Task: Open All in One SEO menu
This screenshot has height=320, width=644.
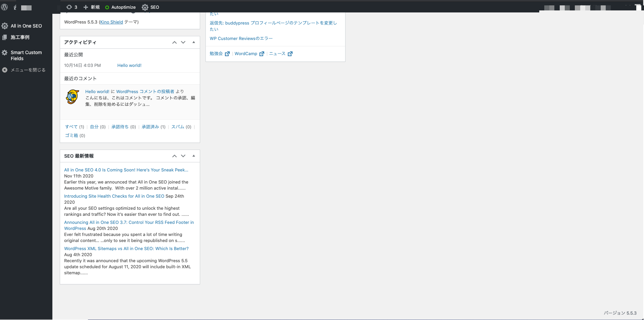Action: click(26, 26)
